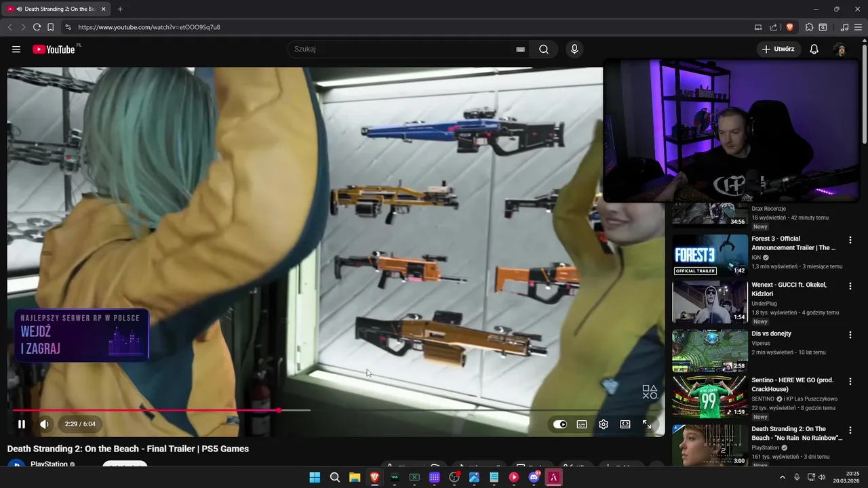
Task: Bookmark this page
Action: coord(50,27)
